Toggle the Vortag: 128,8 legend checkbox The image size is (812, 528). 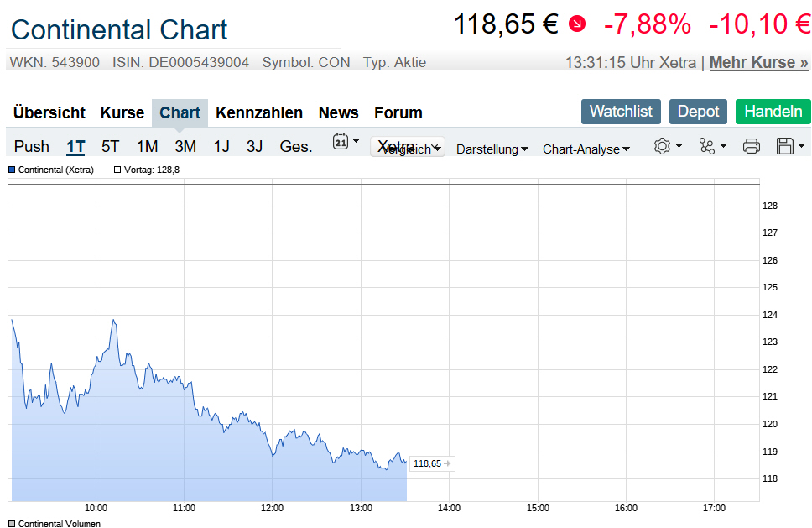[x=117, y=170]
